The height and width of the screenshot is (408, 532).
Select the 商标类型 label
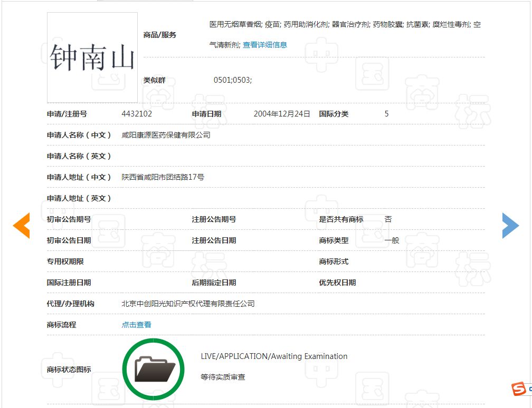pyautogui.click(x=334, y=240)
